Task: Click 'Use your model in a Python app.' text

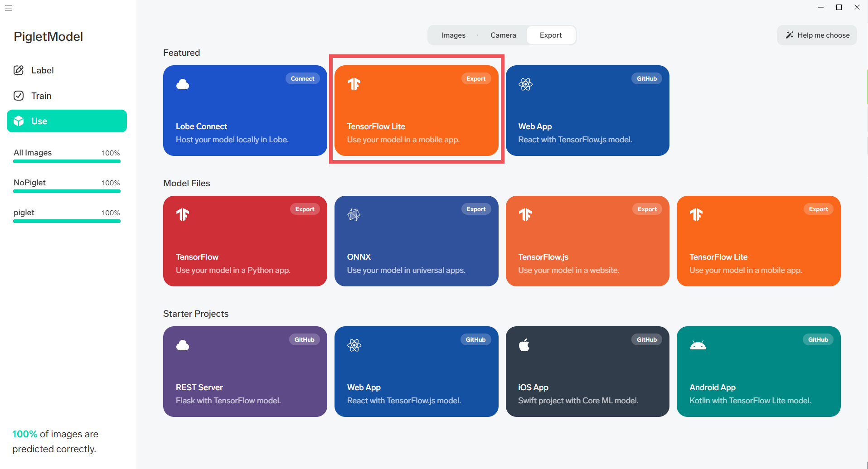Action: [233, 270]
